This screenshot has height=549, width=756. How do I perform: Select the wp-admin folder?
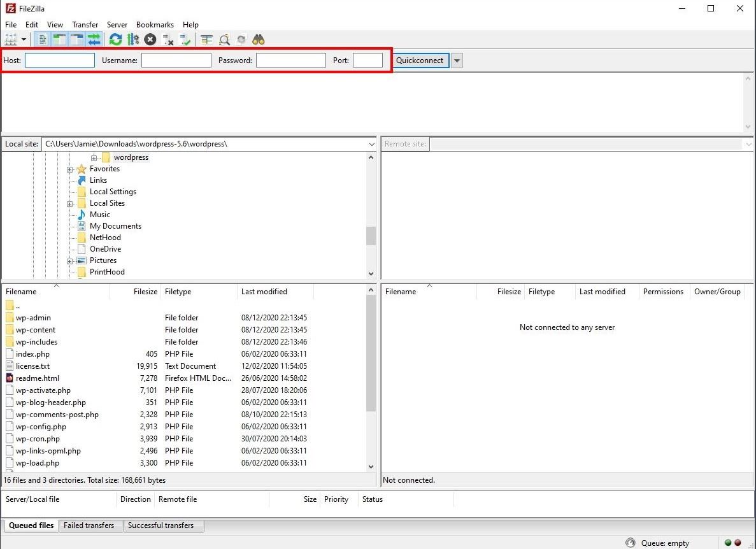point(33,318)
